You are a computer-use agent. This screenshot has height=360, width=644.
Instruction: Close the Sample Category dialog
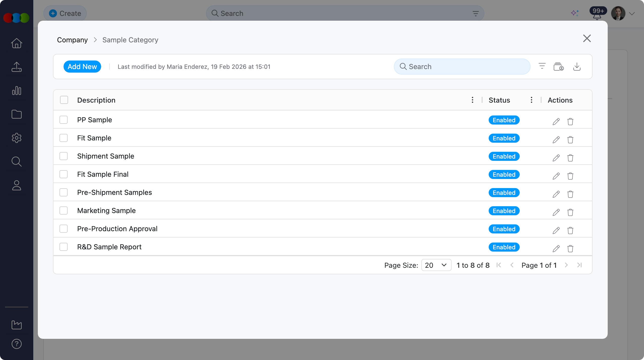point(587,39)
